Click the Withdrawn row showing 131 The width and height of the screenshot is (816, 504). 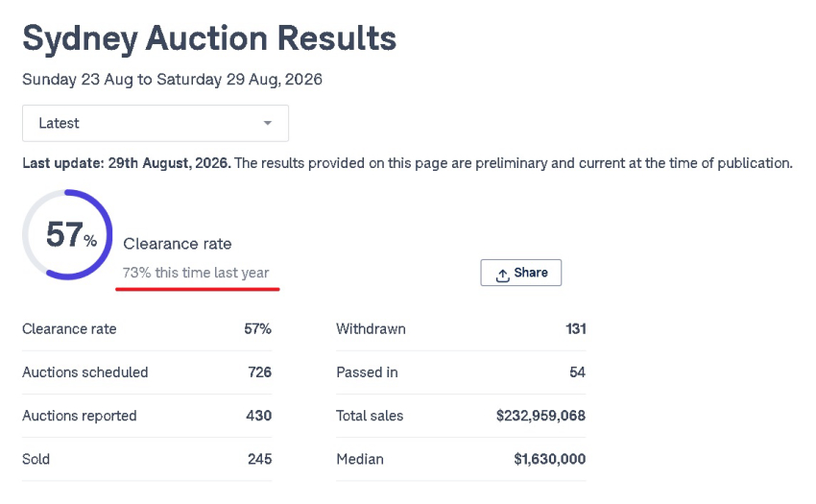461,329
